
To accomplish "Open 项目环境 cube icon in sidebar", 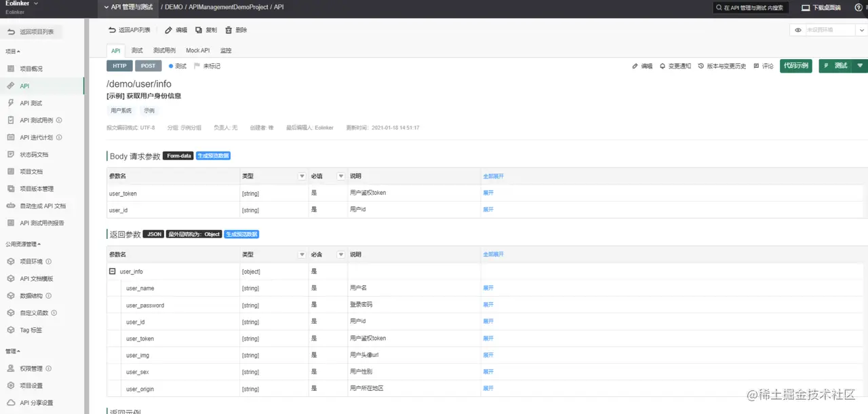I will click(x=10, y=261).
